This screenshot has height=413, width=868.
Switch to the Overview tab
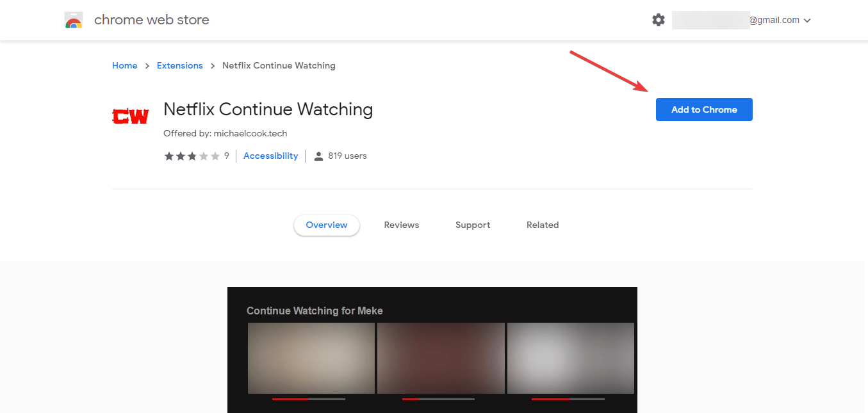(x=327, y=225)
